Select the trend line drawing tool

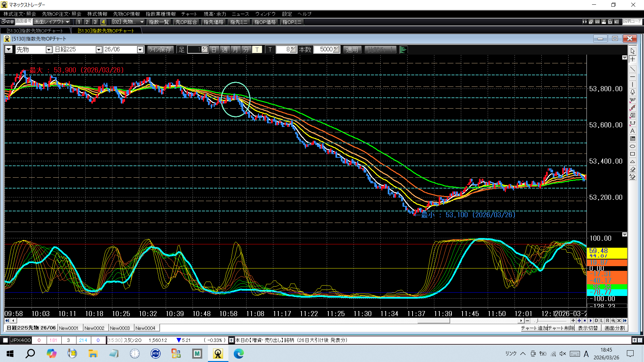(632, 69)
